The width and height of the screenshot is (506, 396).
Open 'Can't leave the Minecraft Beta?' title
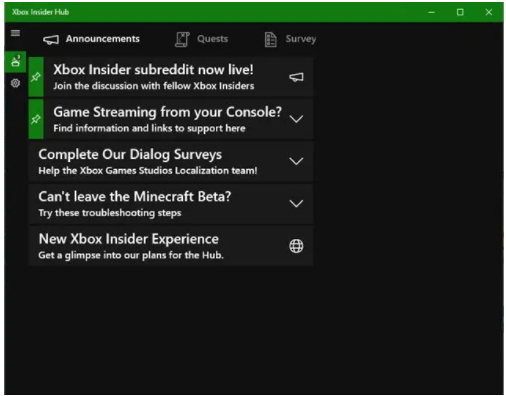click(x=135, y=196)
